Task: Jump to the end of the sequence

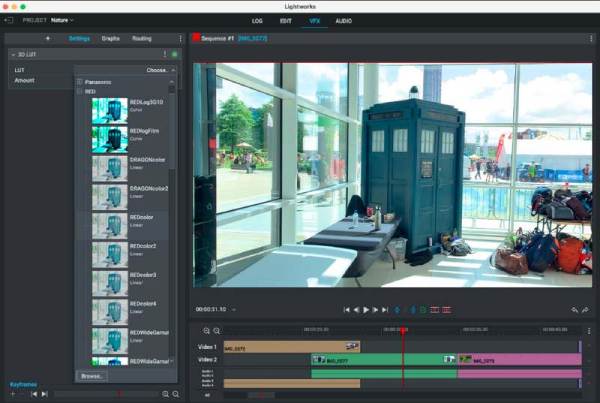Action: coord(385,310)
